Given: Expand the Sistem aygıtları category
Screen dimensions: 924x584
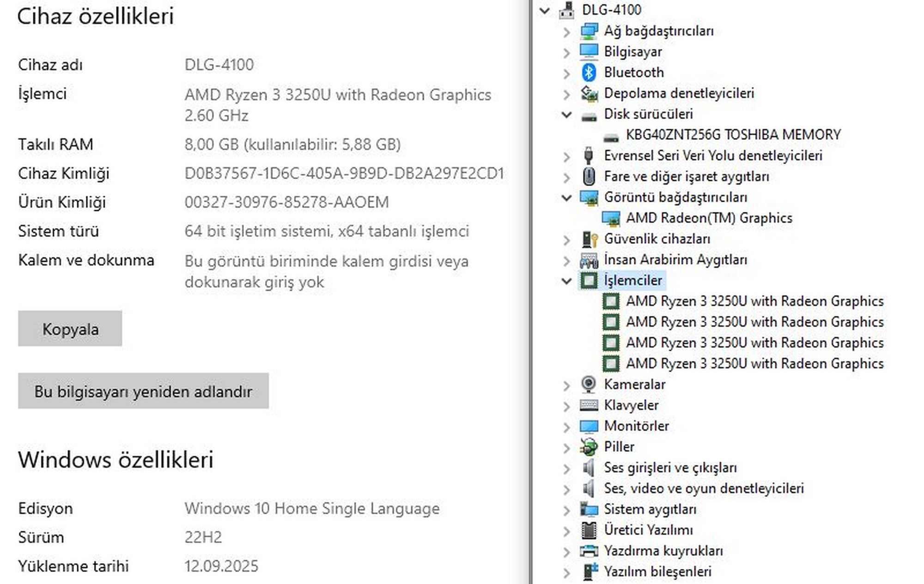Looking at the screenshot, I should (566, 510).
